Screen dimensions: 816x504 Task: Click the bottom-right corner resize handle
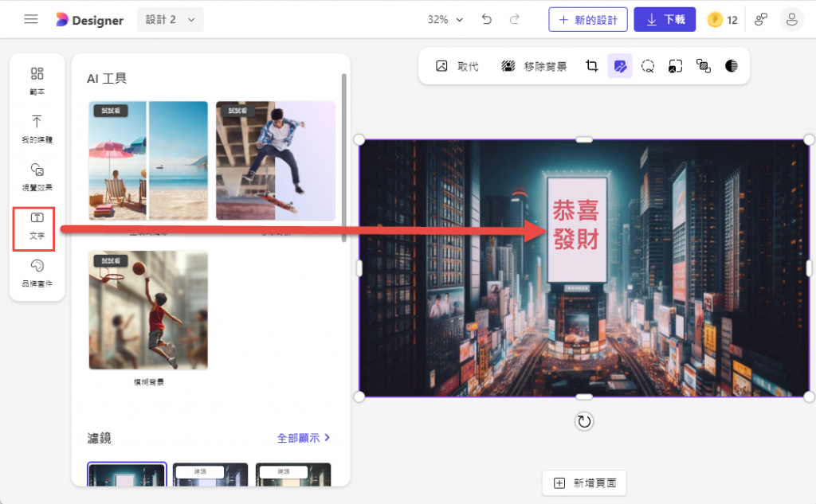810,397
